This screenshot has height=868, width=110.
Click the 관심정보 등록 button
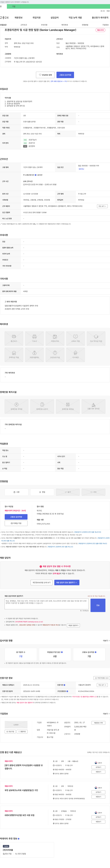pyautogui.click(x=45, y=75)
